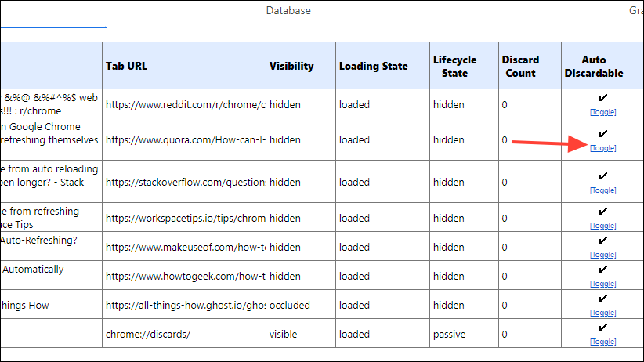Image resolution: width=644 pixels, height=362 pixels.
Task: Switch to the Database tab
Action: [288, 11]
